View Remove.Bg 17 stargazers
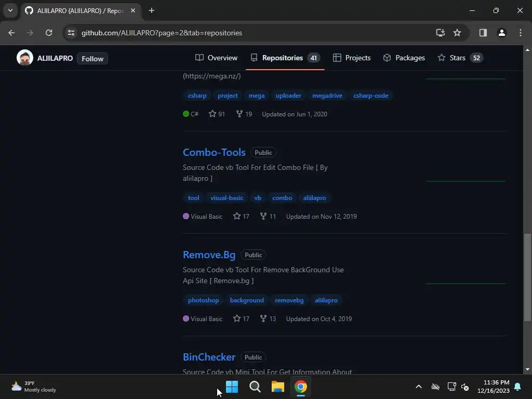 [241, 319]
